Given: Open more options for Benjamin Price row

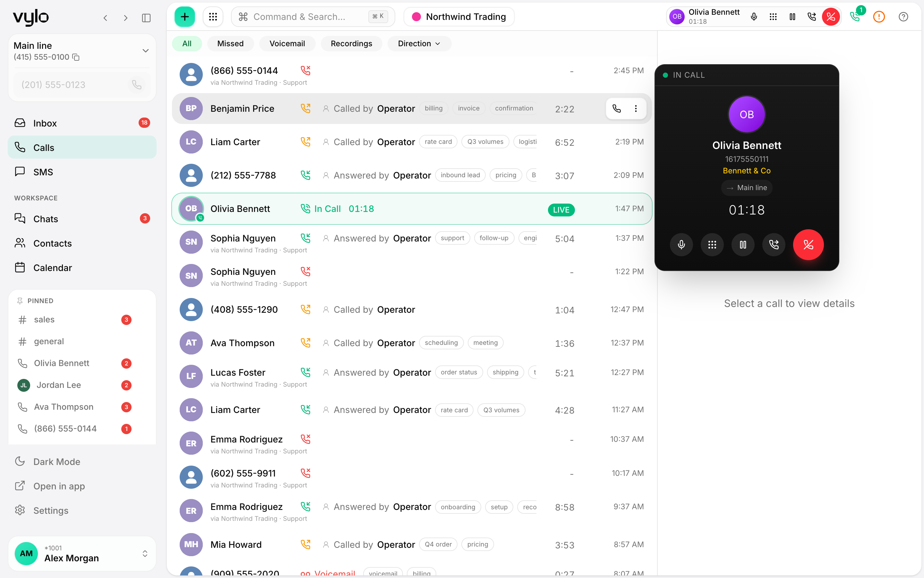Looking at the screenshot, I should [636, 109].
